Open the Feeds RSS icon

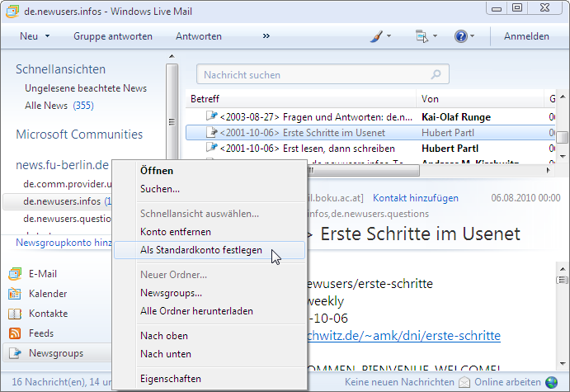click(x=14, y=333)
